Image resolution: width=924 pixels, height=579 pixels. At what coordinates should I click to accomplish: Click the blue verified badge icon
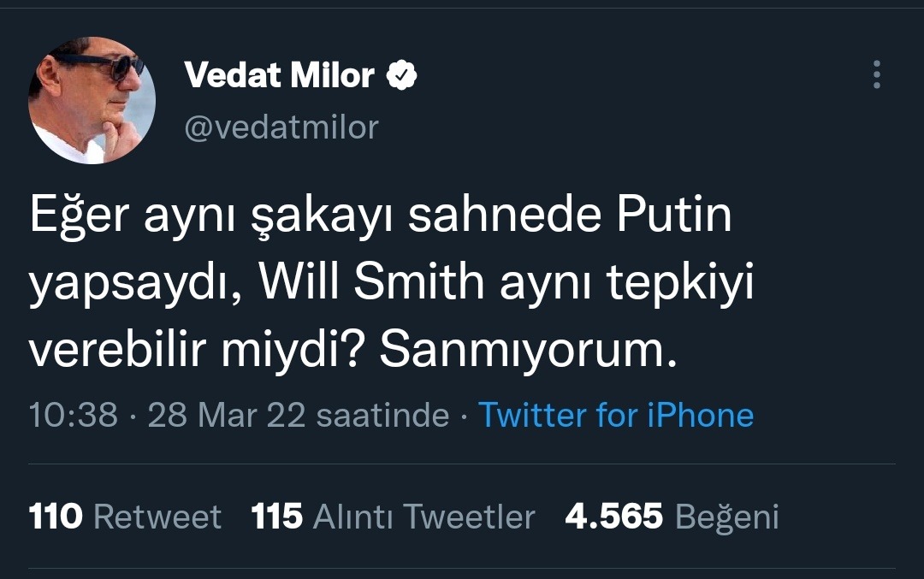pos(401,76)
